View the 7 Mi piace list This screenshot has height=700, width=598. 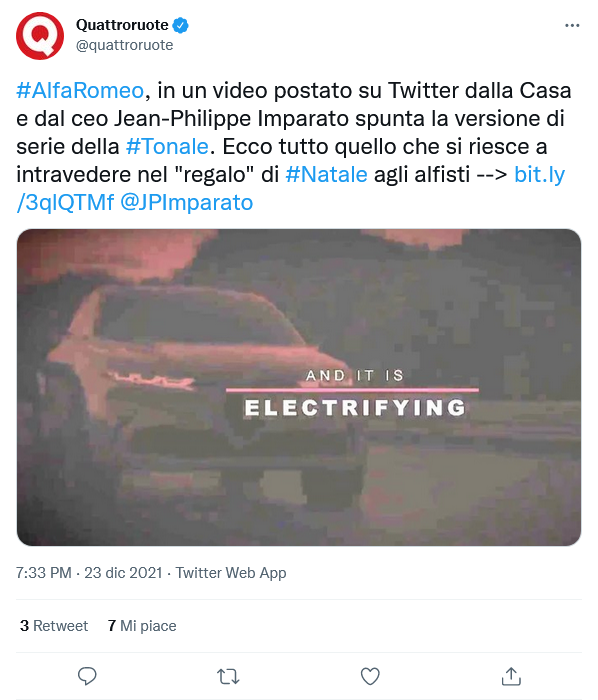point(142,625)
